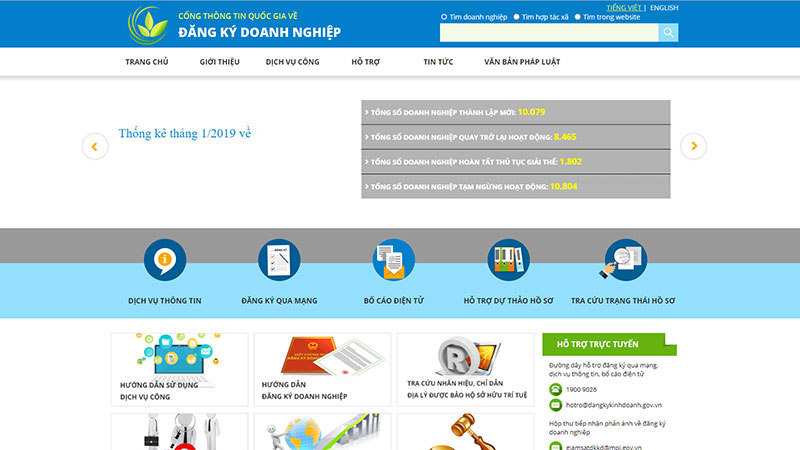Open Hướng dẫn đăng ký doanh nghiệp thumbnail

[x=322, y=368]
